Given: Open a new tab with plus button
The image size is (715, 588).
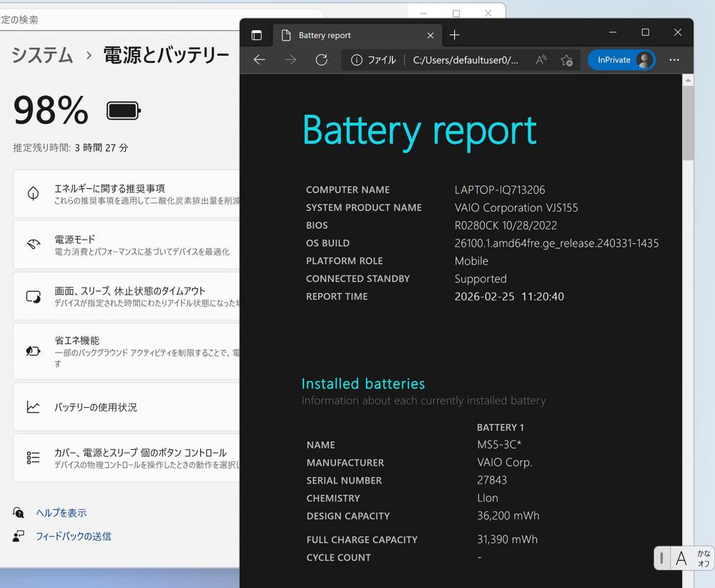Looking at the screenshot, I should pos(455,35).
